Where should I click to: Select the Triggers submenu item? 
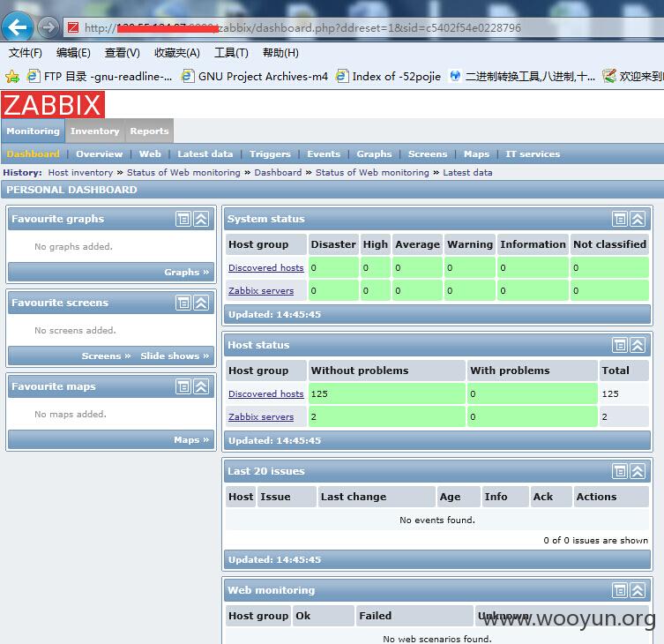pyautogui.click(x=270, y=154)
